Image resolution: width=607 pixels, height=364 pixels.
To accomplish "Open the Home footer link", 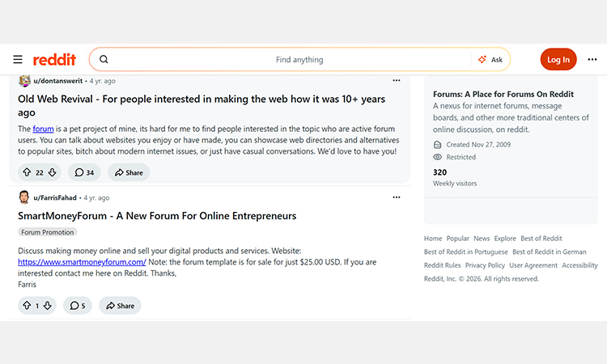I will tap(433, 239).
